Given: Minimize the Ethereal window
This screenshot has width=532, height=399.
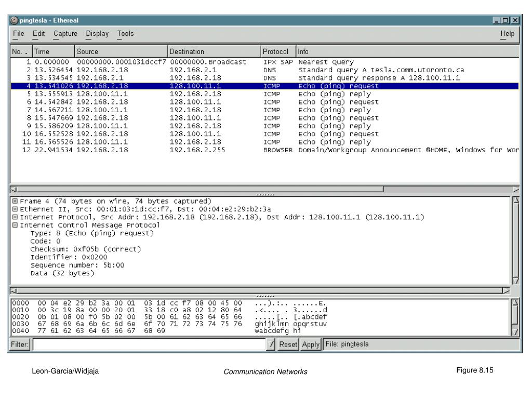Looking at the screenshot, I should pos(496,20).
